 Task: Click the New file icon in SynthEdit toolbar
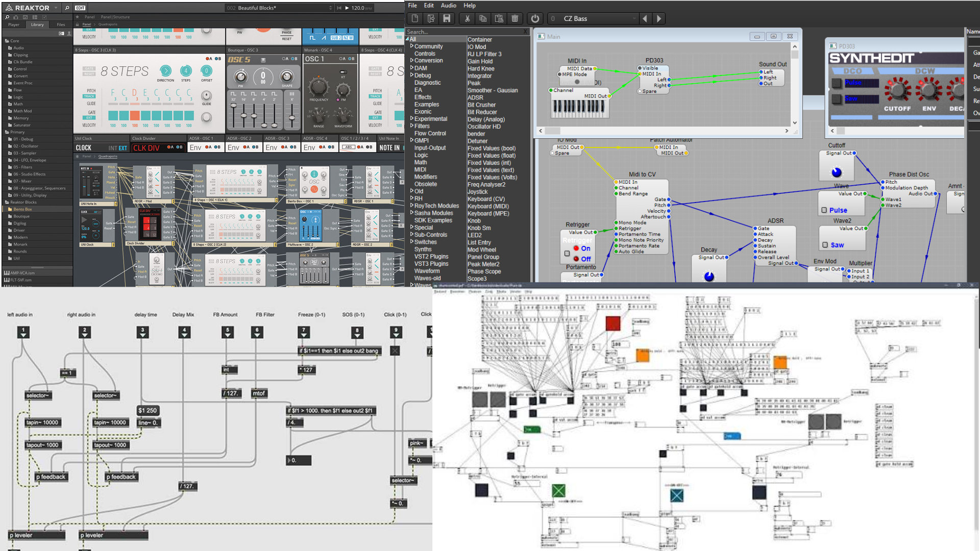click(414, 19)
